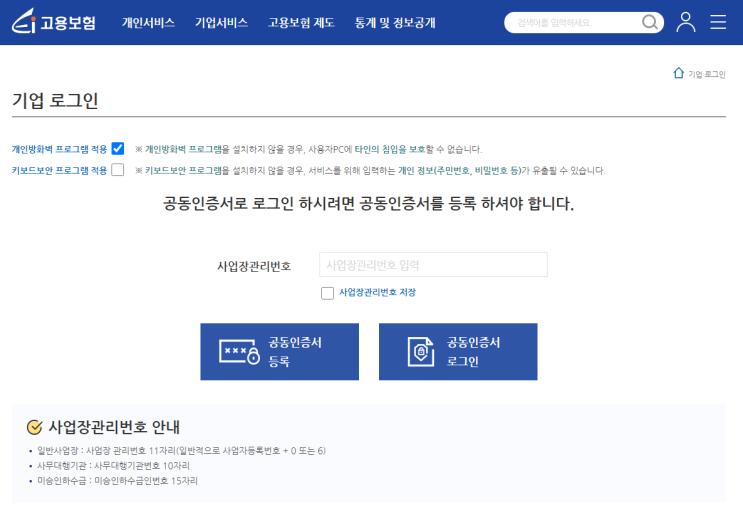The image size is (743, 505).
Task: Click the 사업장관리번호 안내 heading
Action: (x=114, y=427)
